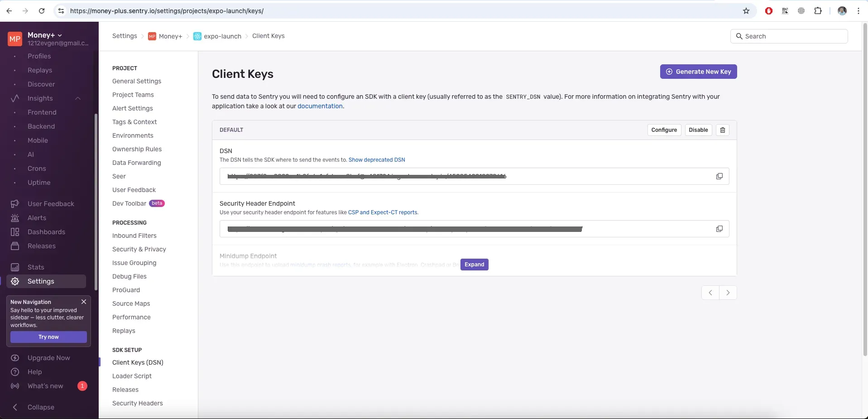868x419 pixels.
Task: Open Seer settings
Action: tap(119, 176)
